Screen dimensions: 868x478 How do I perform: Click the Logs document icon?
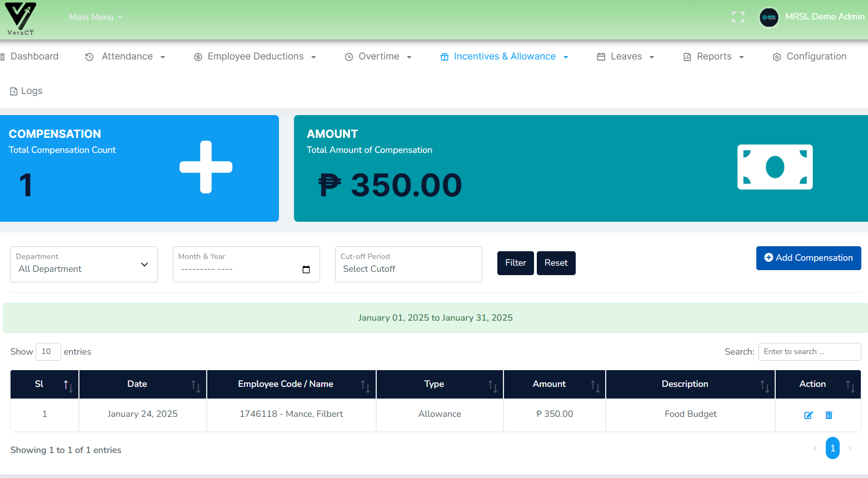(13, 91)
